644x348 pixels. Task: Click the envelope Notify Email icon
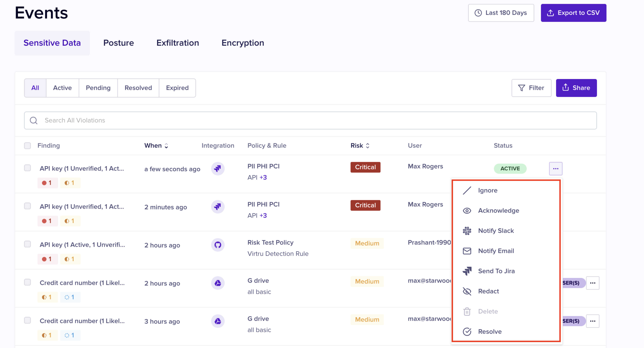click(x=467, y=251)
